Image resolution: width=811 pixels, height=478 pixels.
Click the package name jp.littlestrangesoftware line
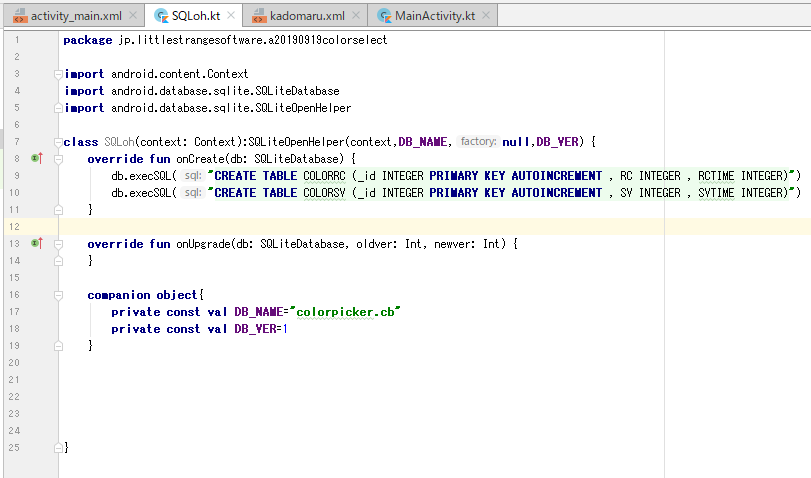point(253,40)
